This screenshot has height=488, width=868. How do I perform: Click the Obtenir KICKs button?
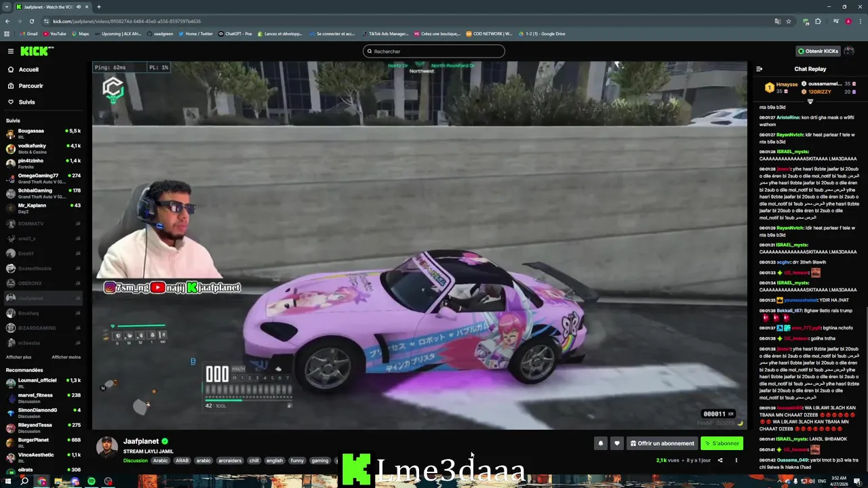(x=818, y=51)
